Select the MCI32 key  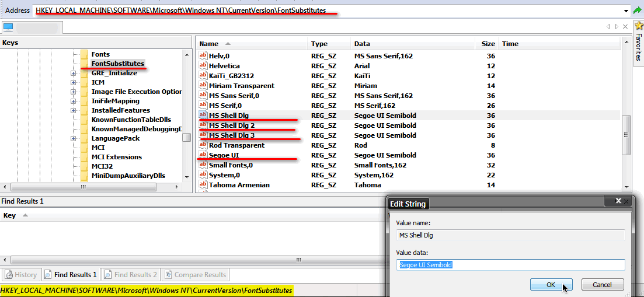pos(102,166)
